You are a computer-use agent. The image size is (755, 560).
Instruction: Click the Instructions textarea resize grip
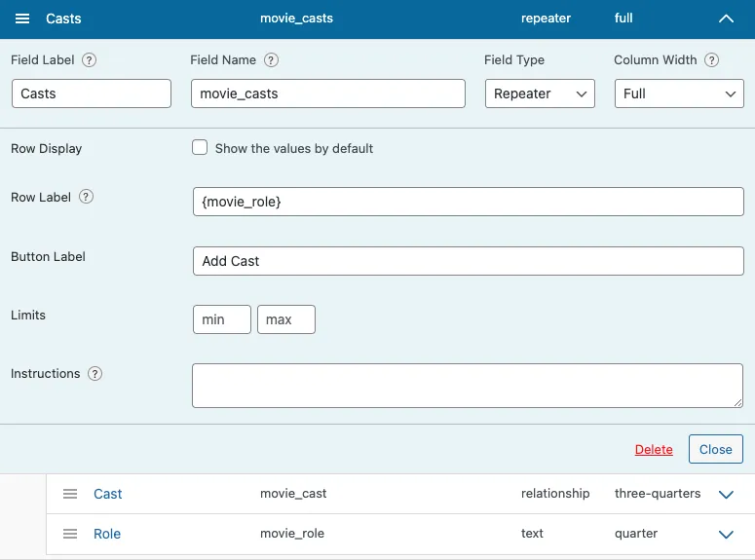click(x=737, y=402)
